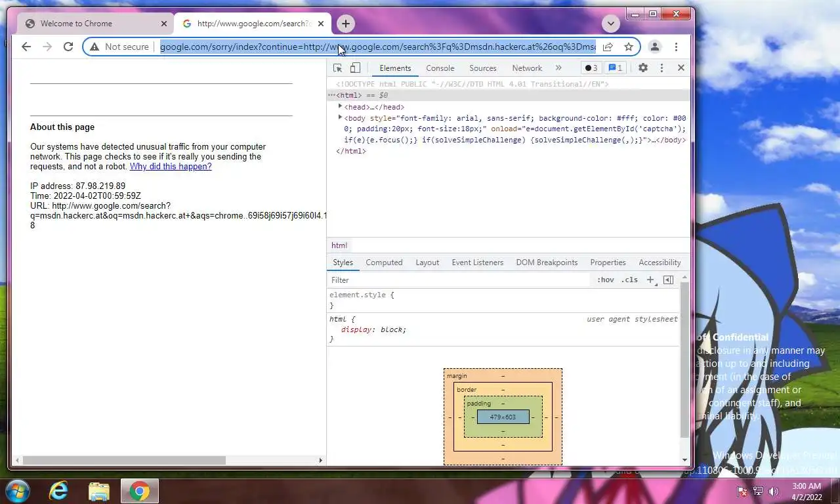Toggle the device toolbar icon
The width and height of the screenshot is (840, 504).
(x=355, y=68)
